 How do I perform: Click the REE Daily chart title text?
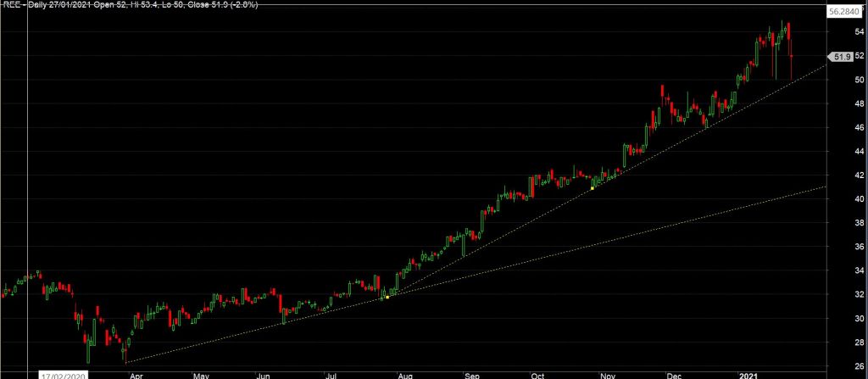pyautogui.click(x=130, y=4)
